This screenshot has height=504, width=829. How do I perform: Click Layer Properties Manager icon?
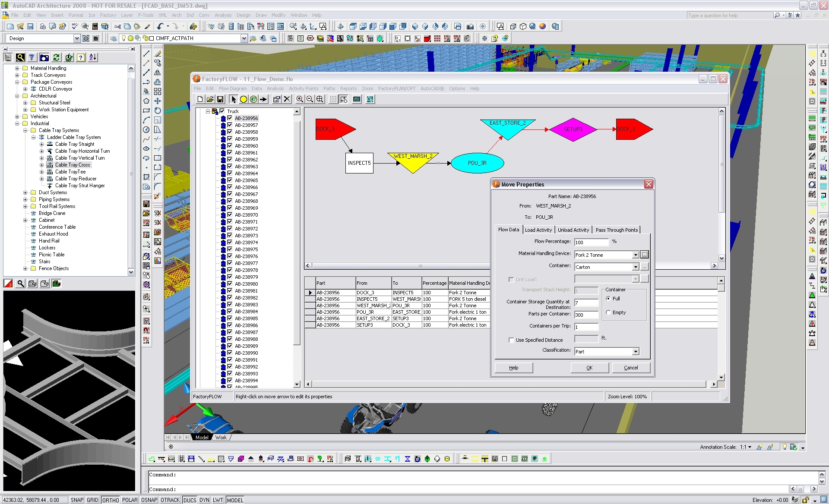point(114,38)
